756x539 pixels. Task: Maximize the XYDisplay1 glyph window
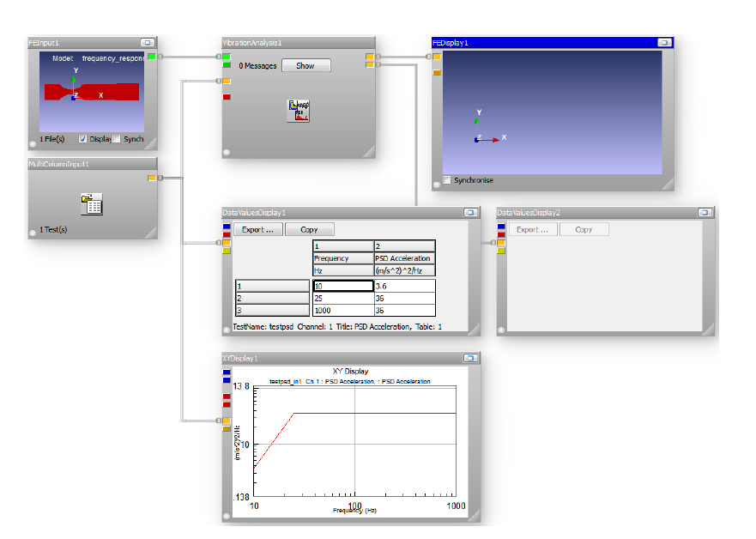470,358
